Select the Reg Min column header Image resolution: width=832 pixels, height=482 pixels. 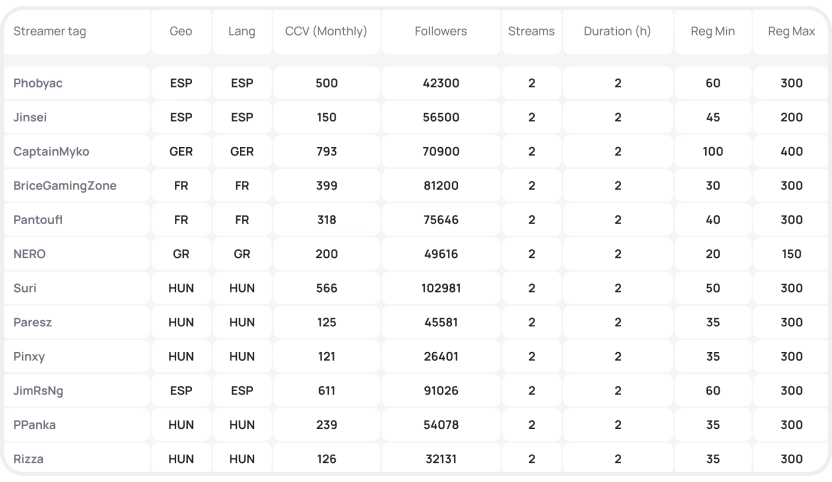(x=713, y=31)
